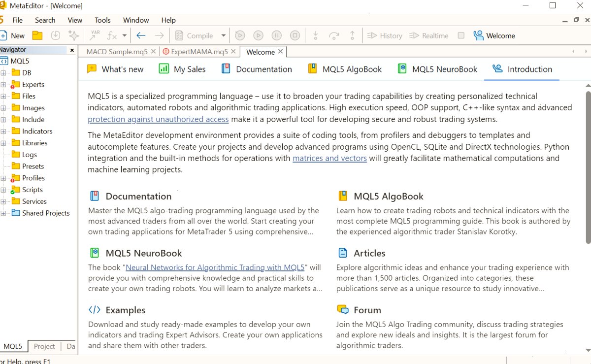This screenshot has height=364, width=591.
Task: Open the Tools menu
Action: coord(102,20)
